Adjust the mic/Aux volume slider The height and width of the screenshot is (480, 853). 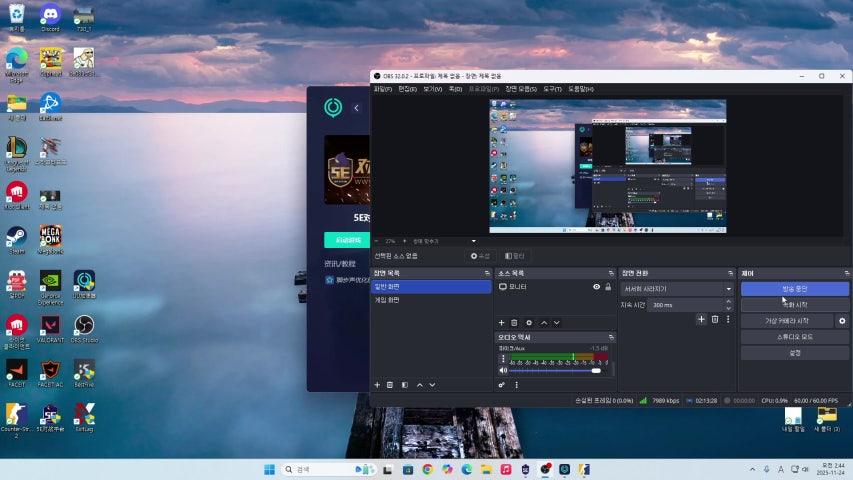[x=596, y=370]
